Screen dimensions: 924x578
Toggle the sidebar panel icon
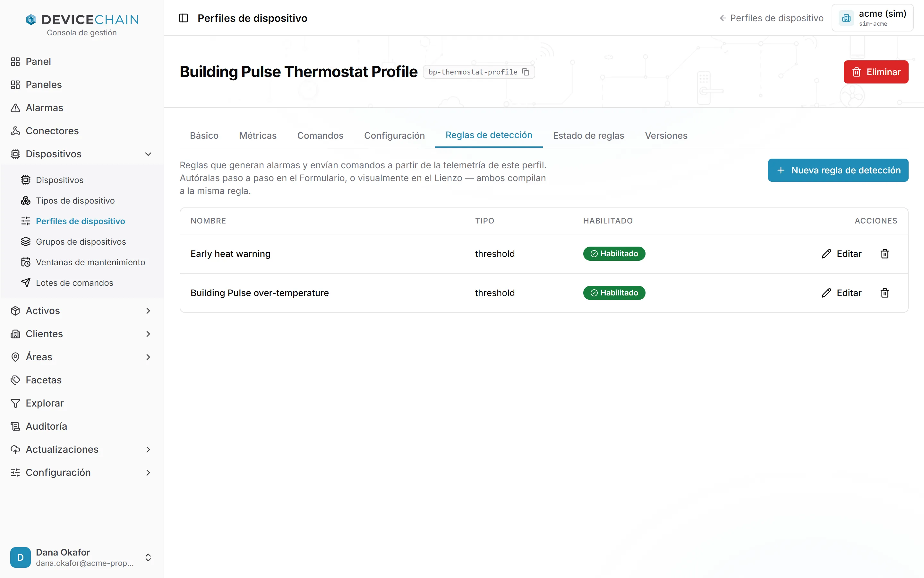[183, 18]
